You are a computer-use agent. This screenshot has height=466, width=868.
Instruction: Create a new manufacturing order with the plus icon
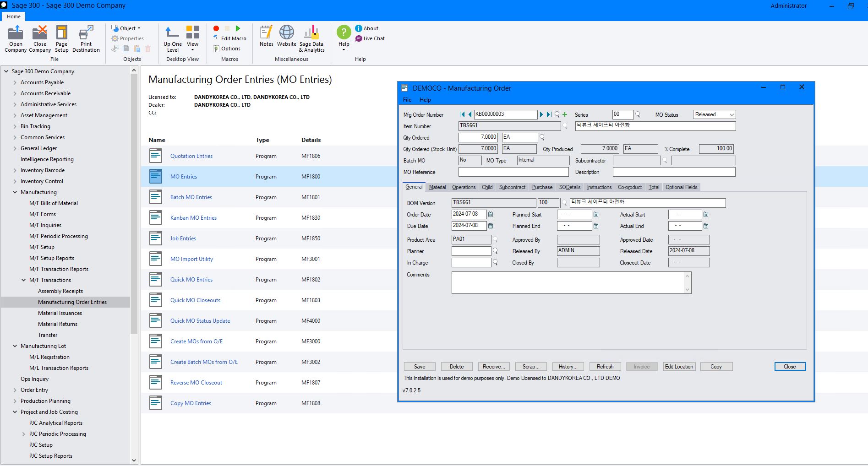[565, 114]
